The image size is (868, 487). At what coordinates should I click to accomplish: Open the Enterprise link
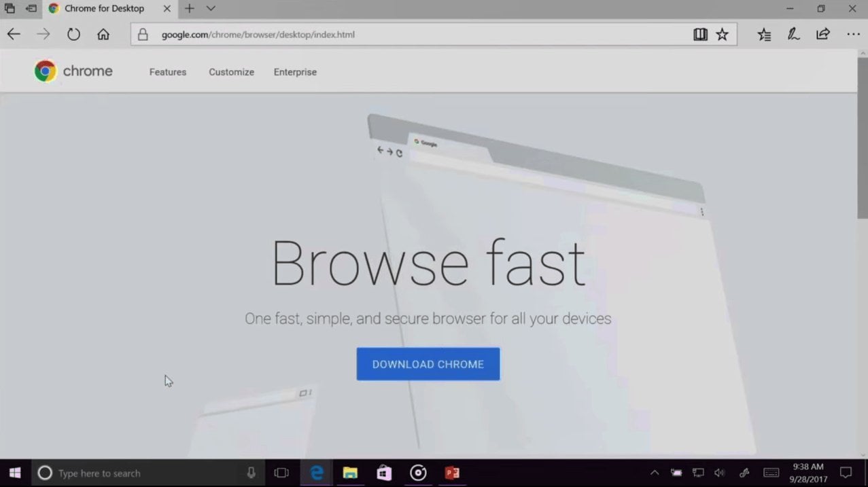(x=295, y=72)
